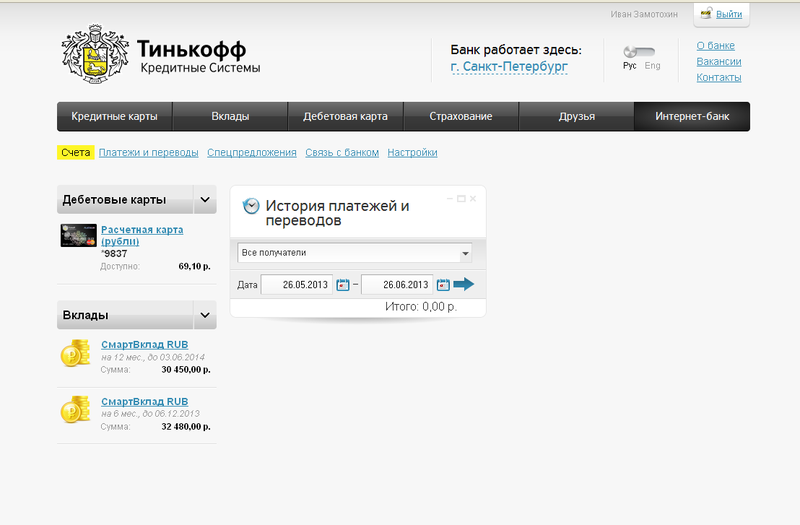Click the card number *9837

[x=114, y=254]
